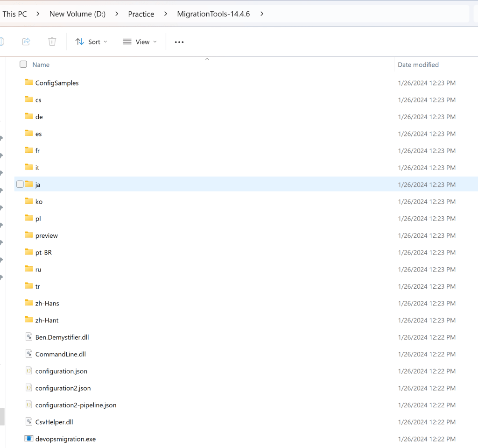Check the checkbox for the ja folder
The image size is (478, 448).
tap(20, 185)
